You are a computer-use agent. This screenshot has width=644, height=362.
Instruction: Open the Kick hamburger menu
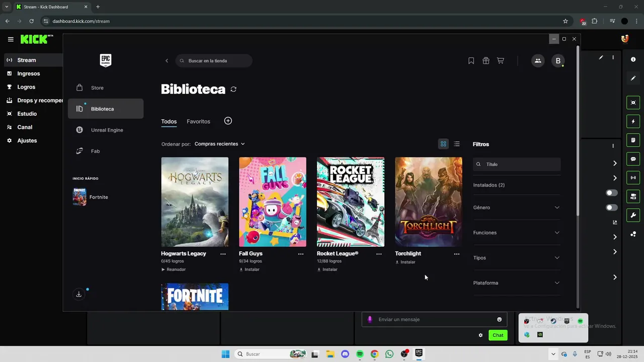click(11, 39)
